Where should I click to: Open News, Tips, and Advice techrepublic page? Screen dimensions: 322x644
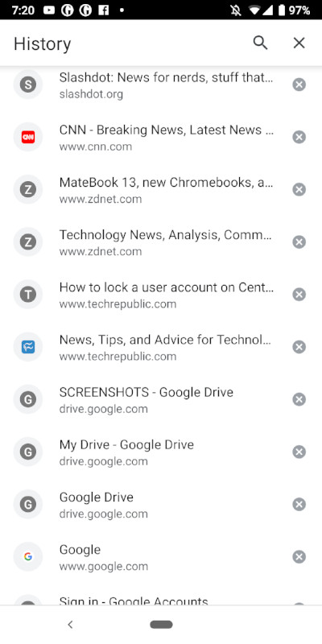166,347
